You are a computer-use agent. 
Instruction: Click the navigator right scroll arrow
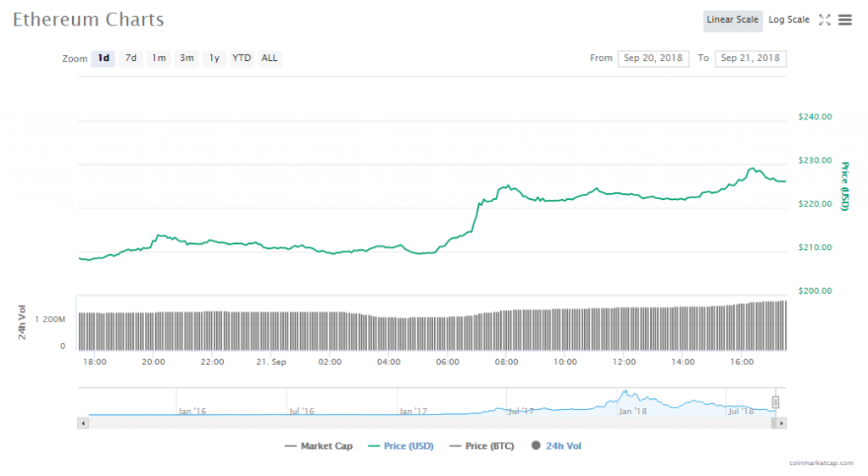point(781,422)
